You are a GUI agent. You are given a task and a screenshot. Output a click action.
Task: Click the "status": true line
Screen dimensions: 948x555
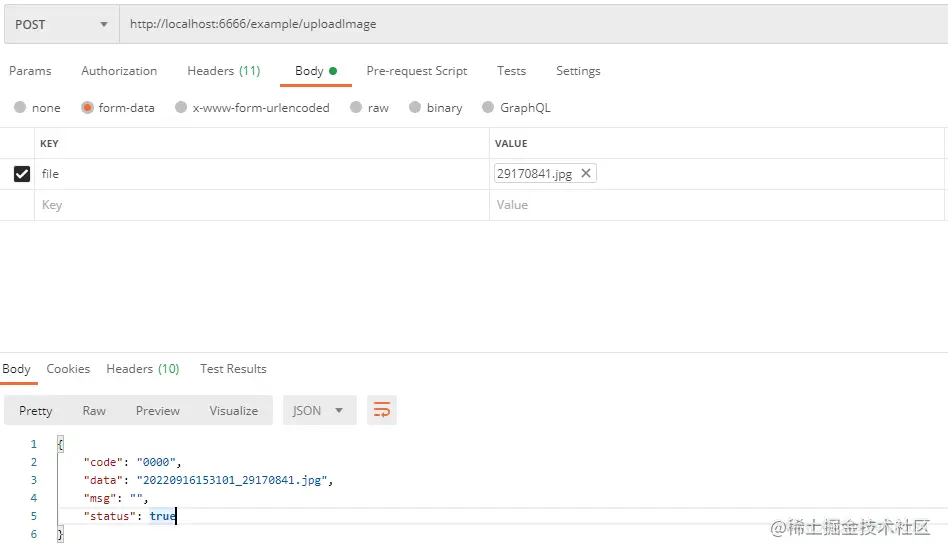coord(130,516)
